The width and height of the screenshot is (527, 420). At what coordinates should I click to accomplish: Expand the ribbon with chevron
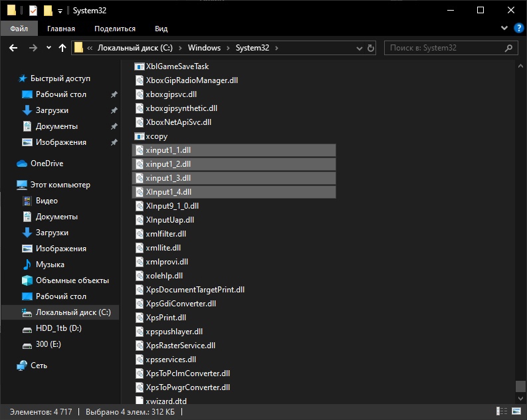[x=504, y=28]
